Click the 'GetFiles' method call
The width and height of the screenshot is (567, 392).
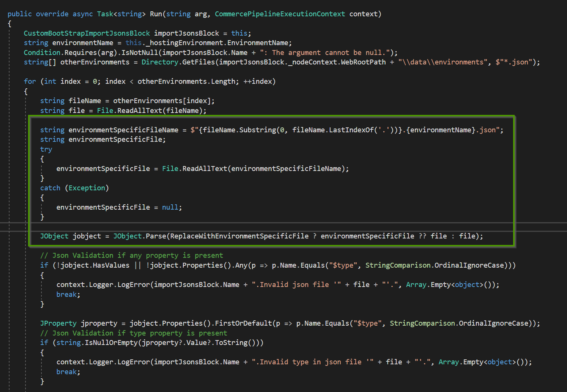(x=198, y=62)
